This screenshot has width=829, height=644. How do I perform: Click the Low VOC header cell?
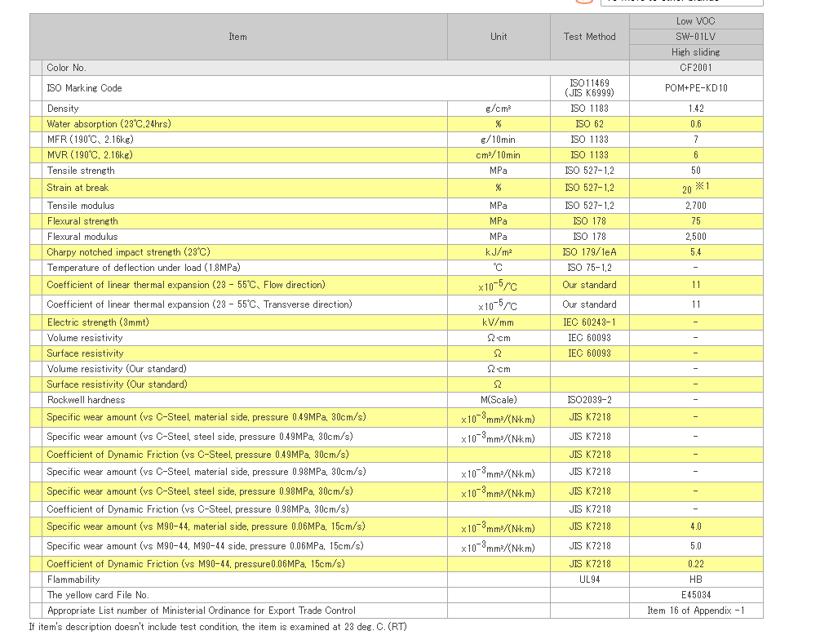point(696,21)
